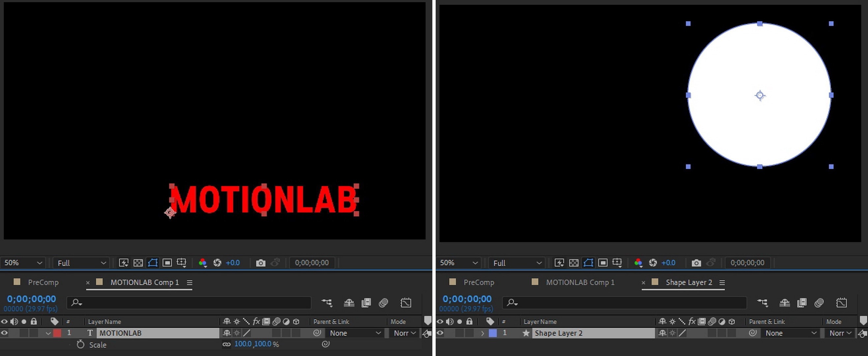The image size is (868, 356).
Task: Expand Shape Layer 2 properties
Action: click(482, 333)
